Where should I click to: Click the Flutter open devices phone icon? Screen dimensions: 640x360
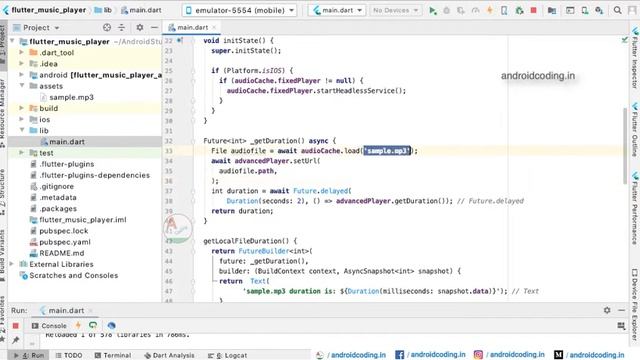[x=504, y=11]
